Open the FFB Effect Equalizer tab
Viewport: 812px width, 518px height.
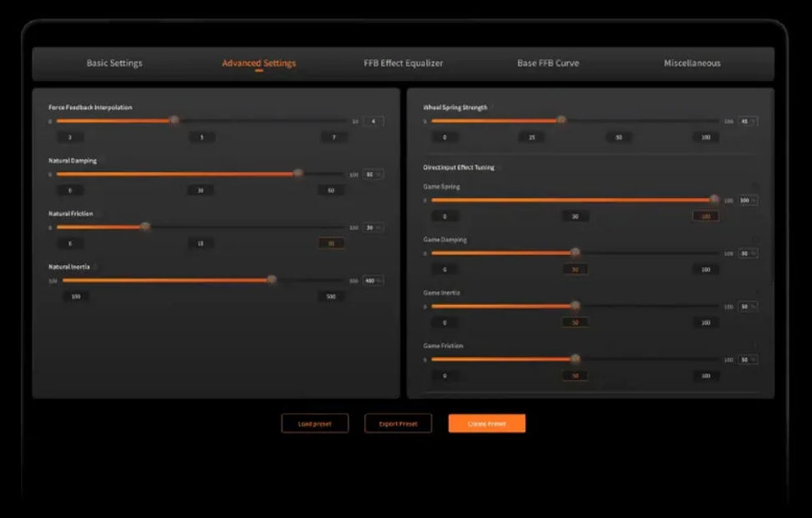403,63
